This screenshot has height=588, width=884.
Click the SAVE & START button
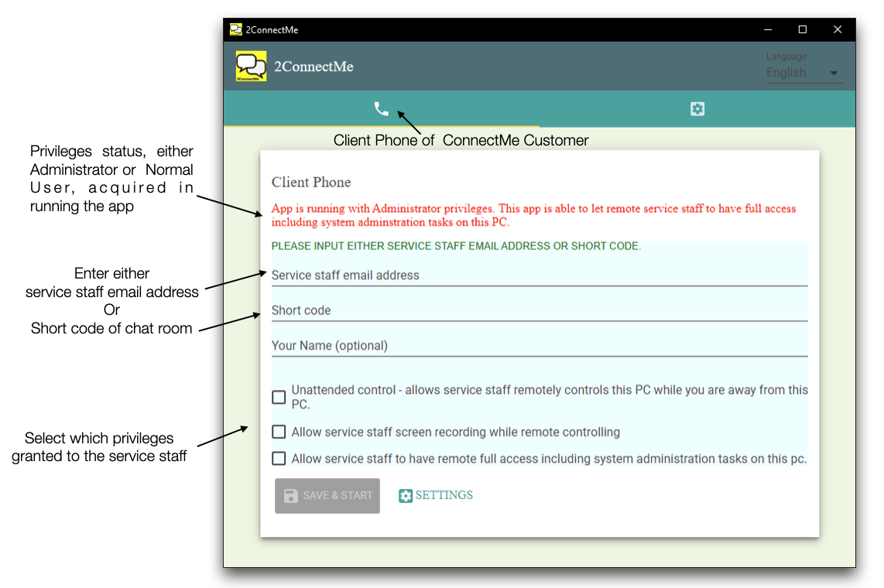(327, 496)
